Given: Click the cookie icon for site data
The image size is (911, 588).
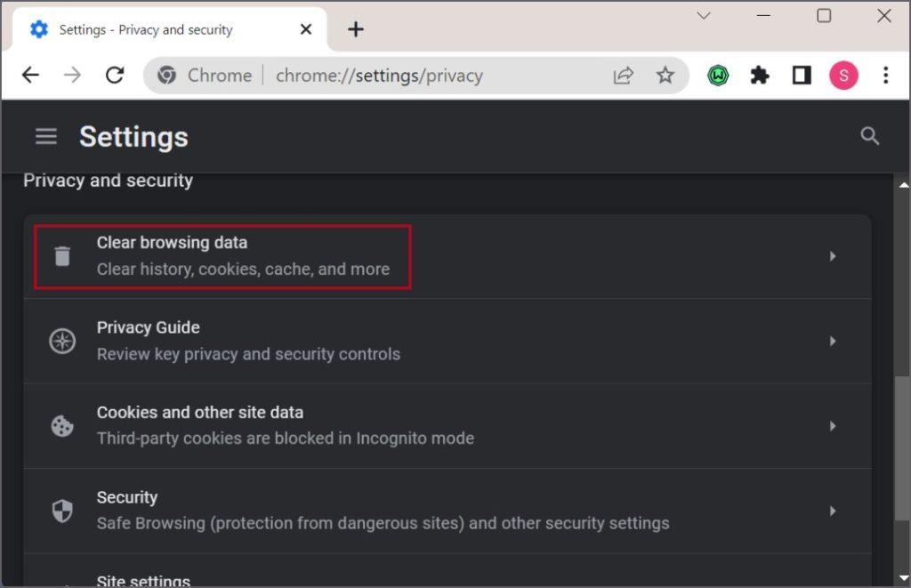Looking at the screenshot, I should pyautogui.click(x=62, y=426).
